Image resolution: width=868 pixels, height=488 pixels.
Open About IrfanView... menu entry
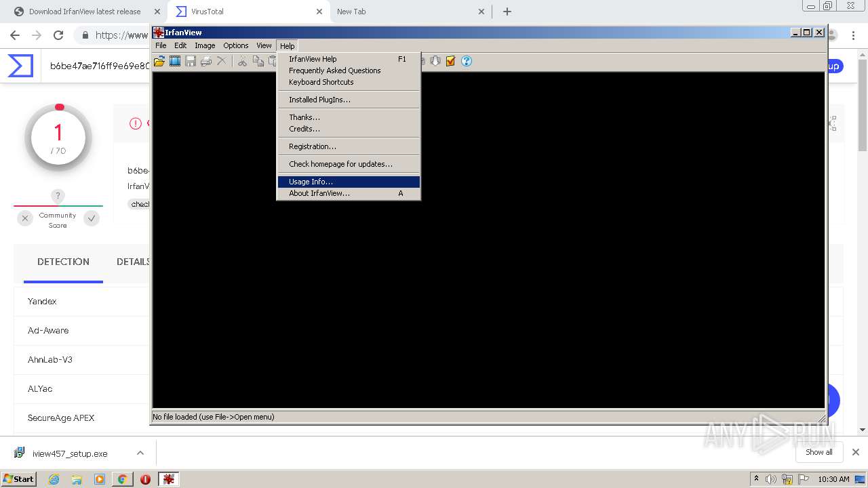click(x=349, y=193)
